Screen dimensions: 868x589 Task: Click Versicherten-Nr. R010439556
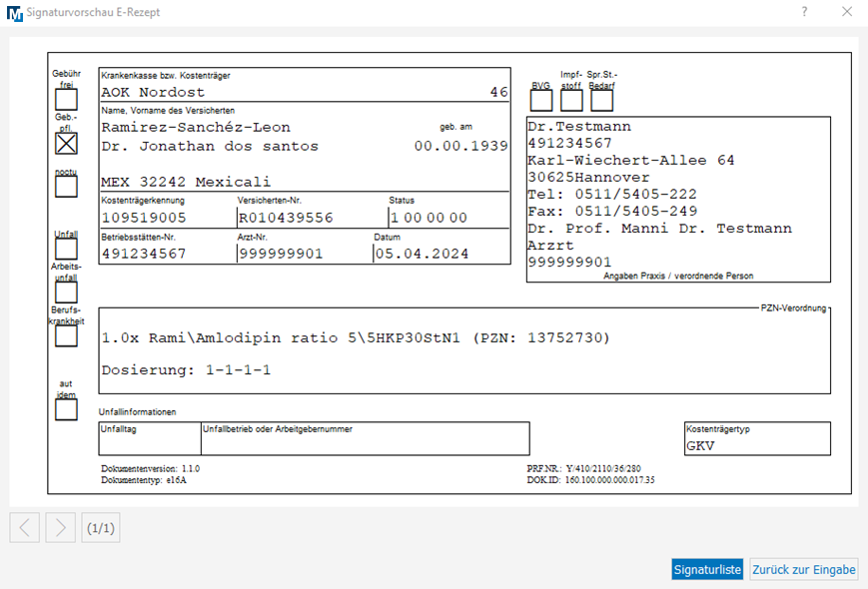click(287, 218)
